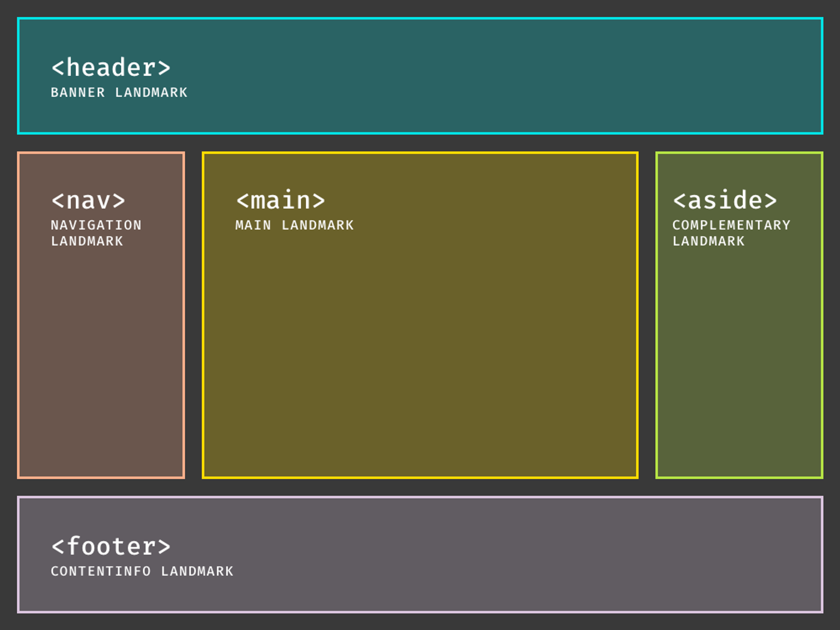
Task: Click the NAVIGATION LANDMARK label
Action: coord(96,233)
